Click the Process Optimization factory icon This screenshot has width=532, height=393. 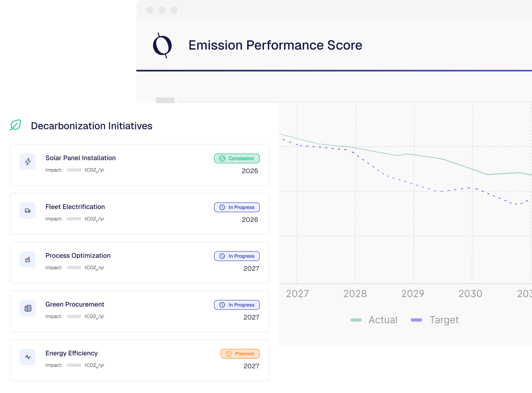click(x=28, y=260)
